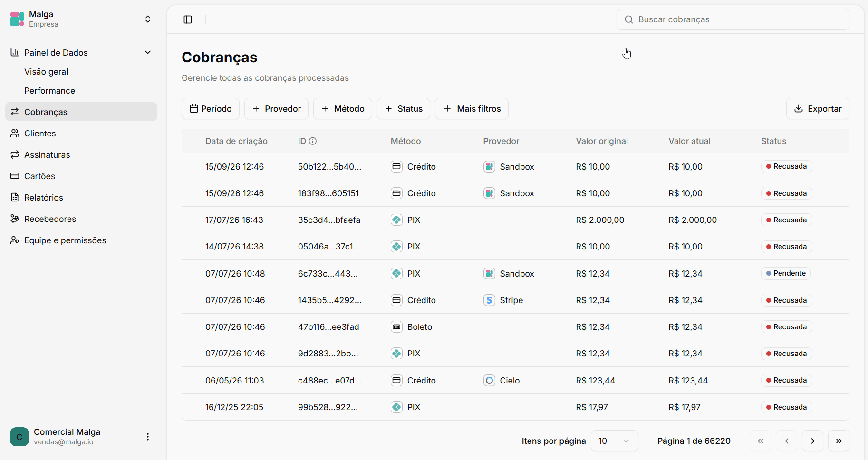Click the Clientes people icon
The width and height of the screenshot is (868, 460).
(x=15, y=133)
